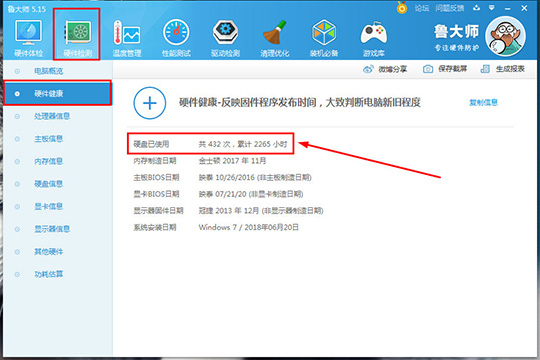Open the 硬件体检 hardware checkup section

click(29, 38)
